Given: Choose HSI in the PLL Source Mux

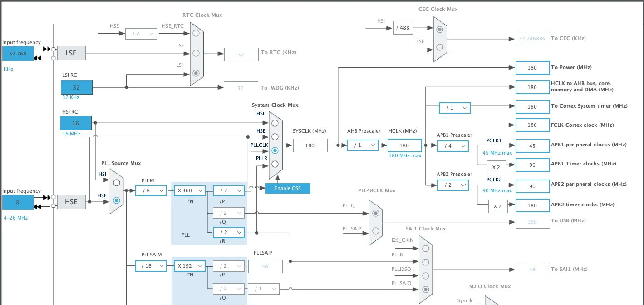Looking at the screenshot, I should (x=117, y=182).
